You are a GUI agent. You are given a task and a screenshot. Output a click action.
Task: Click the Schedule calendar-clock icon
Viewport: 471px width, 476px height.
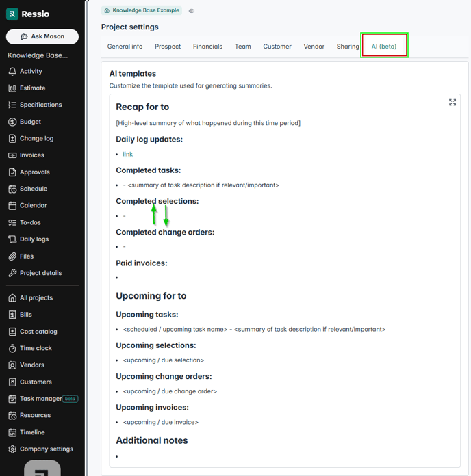[x=12, y=189]
